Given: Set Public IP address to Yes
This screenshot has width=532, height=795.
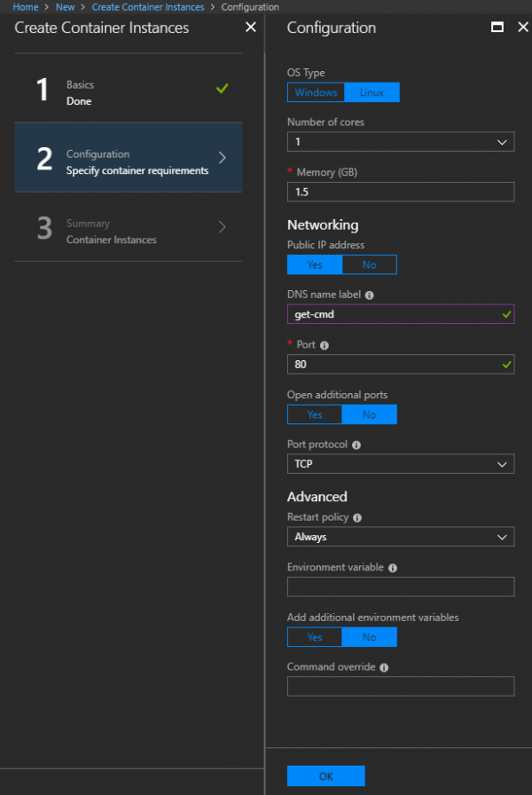Looking at the screenshot, I should tap(315, 264).
